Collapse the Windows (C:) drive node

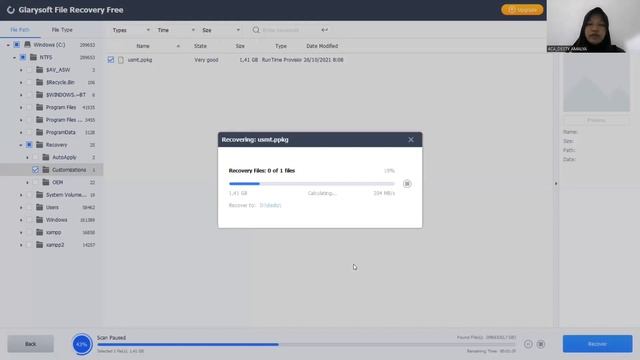tap(8, 45)
